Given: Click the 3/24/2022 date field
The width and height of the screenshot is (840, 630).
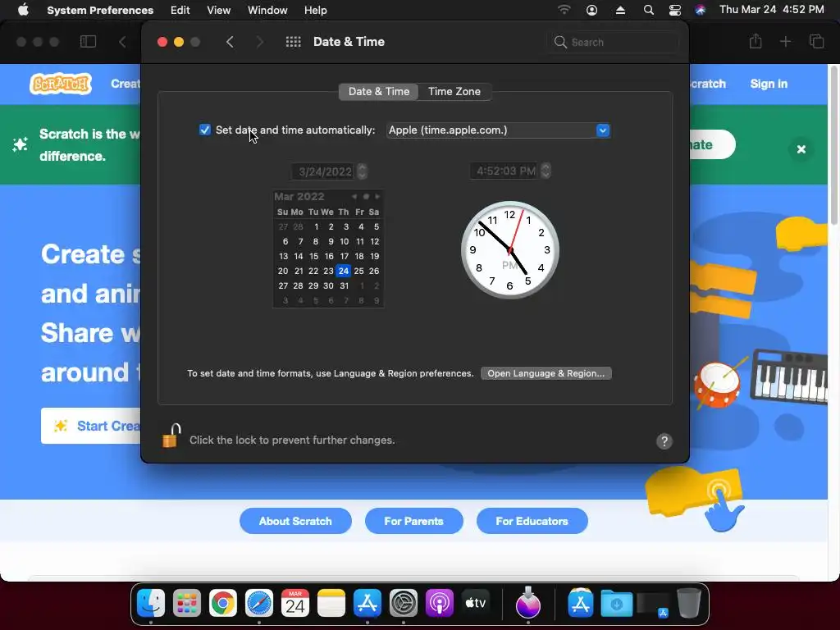Looking at the screenshot, I should click(323, 171).
